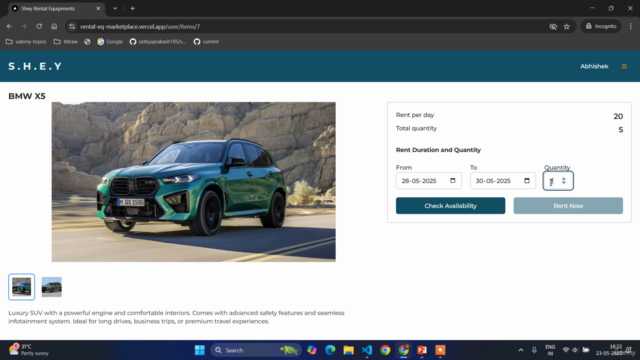Open the udemy-topics bookmark folder
640x360 pixels.
26,42
